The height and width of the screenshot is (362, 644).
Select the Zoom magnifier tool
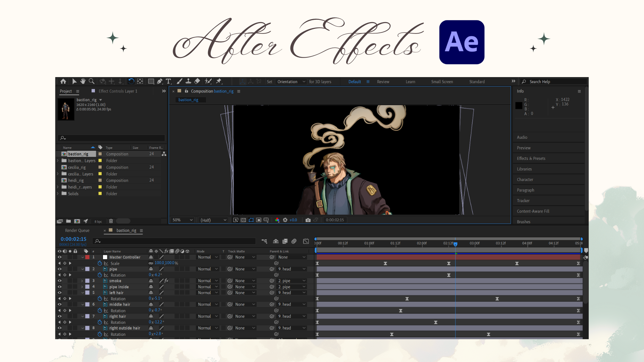click(x=92, y=81)
